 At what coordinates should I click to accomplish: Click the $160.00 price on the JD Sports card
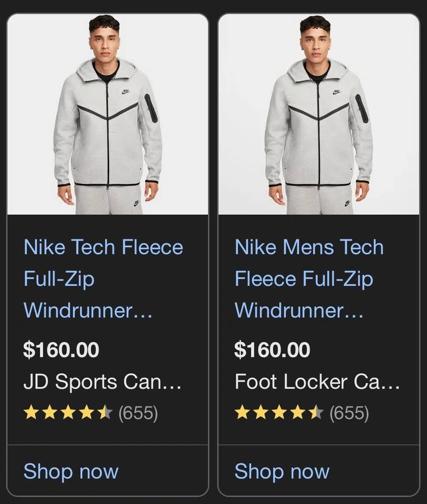[61, 350]
